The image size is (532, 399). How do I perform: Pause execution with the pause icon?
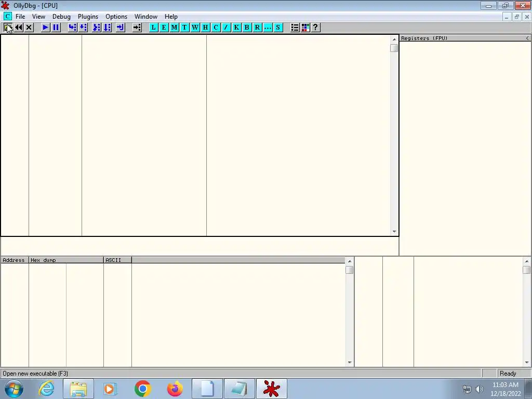56,28
